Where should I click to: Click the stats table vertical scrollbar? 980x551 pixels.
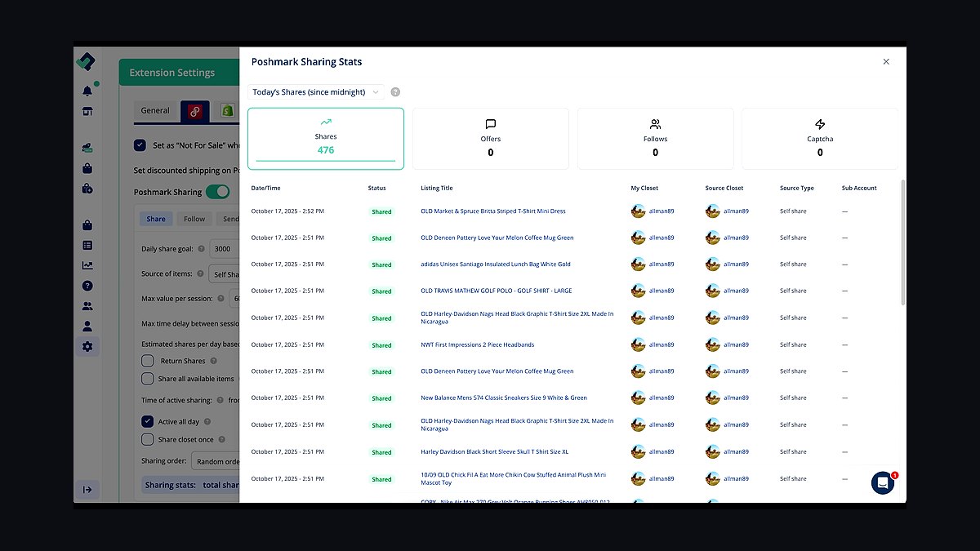(x=902, y=242)
